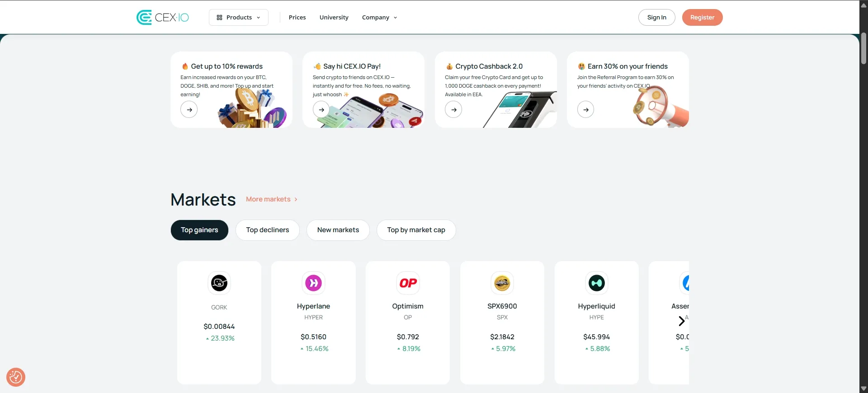Open arrow on Crypto Cashback 2.0 card
This screenshot has width=868, height=393.
(453, 109)
